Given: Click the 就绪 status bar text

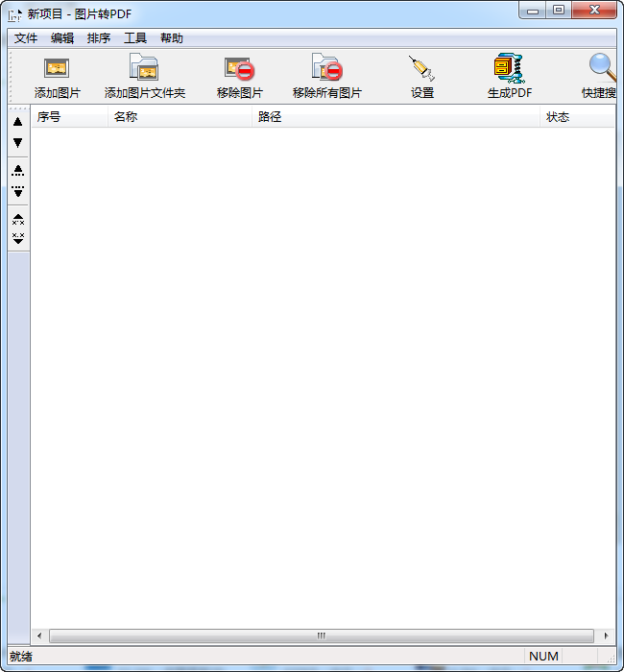Looking at the screenshot, I should tap(21, 656).
